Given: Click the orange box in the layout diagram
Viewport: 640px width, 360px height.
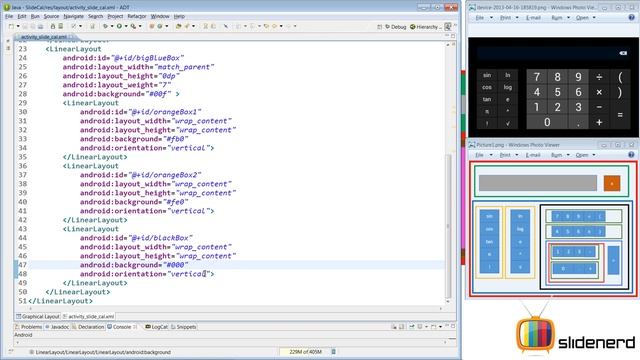Looking at the screenshot, I should click(612, 184).
